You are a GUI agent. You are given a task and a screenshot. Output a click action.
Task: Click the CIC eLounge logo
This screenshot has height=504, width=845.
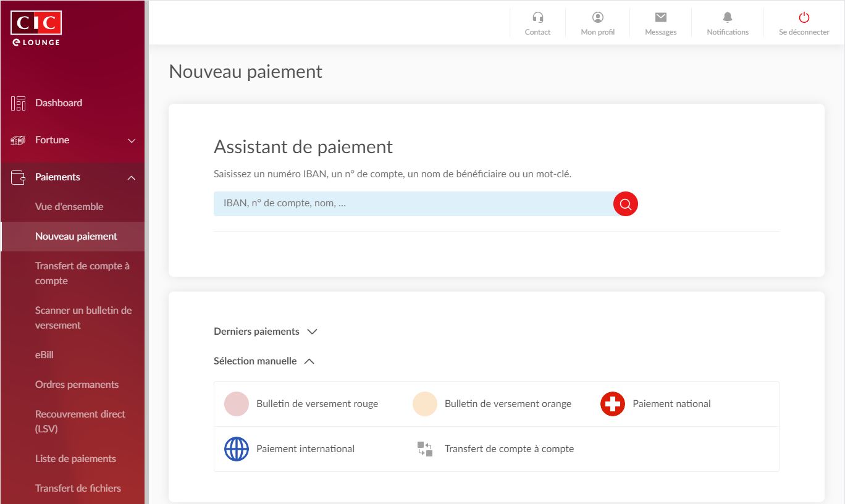[x=36, y=28]
